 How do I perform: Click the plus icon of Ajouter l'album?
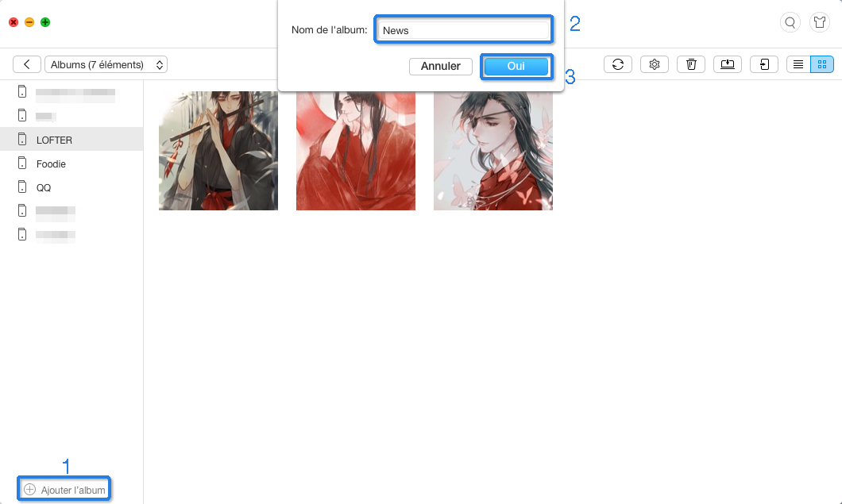pos(30,490)
